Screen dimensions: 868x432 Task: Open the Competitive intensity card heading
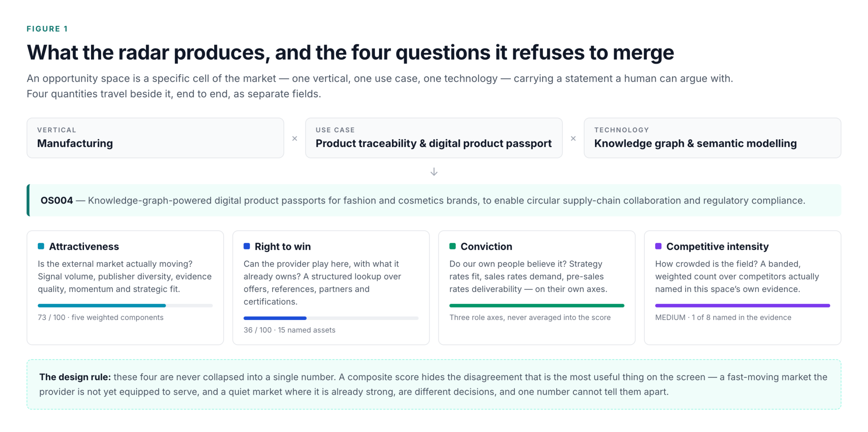pyautogui.click(x=717, y=246)
